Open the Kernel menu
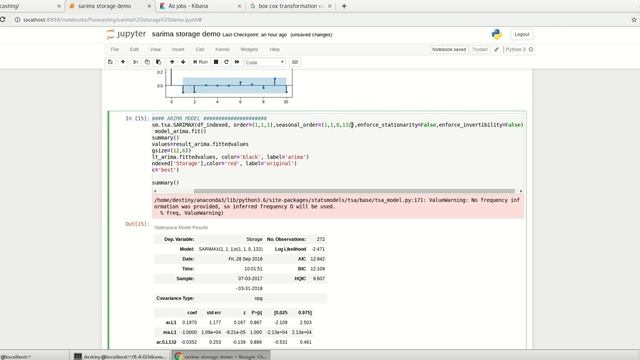Viewport: 640px width, 360px height. pyautogui.click(x=222, y=49)
